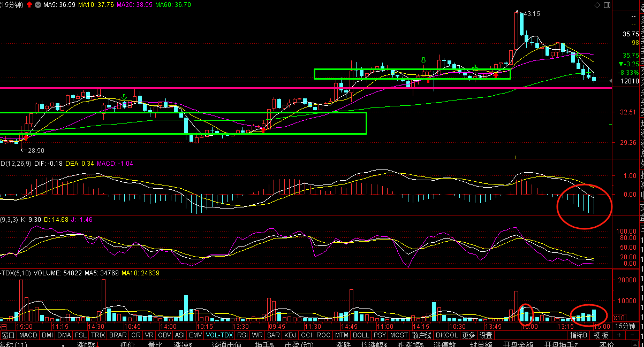
Task: Expand 更多 for more indicators
Action: pos(468,335)
